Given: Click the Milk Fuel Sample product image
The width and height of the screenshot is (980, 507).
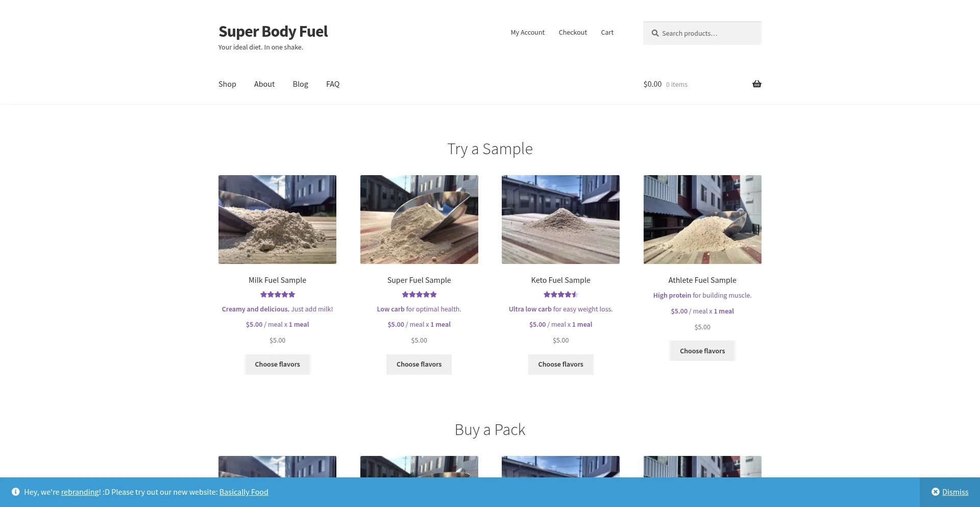Looking at the screenshot, I should [278, 220].
